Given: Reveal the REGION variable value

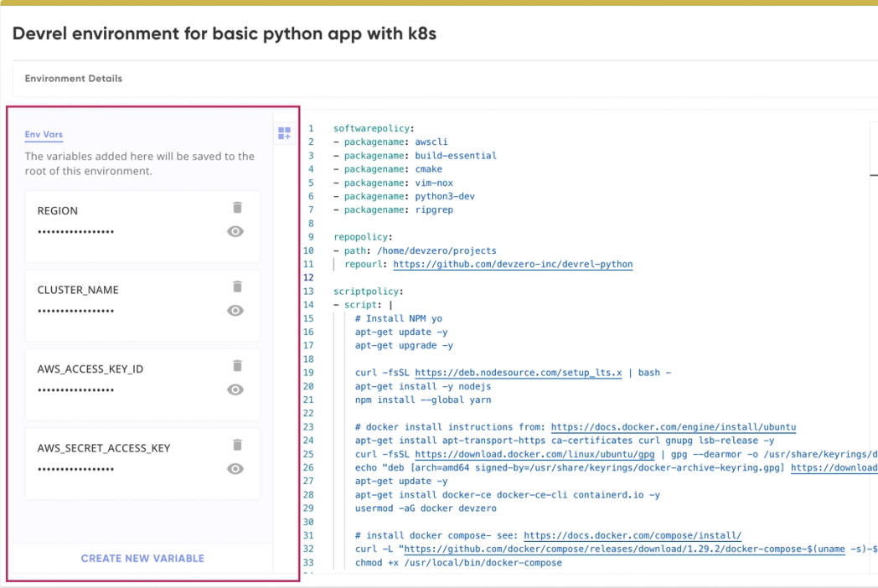Looking at the screenshot, I should tap(235, 232).
